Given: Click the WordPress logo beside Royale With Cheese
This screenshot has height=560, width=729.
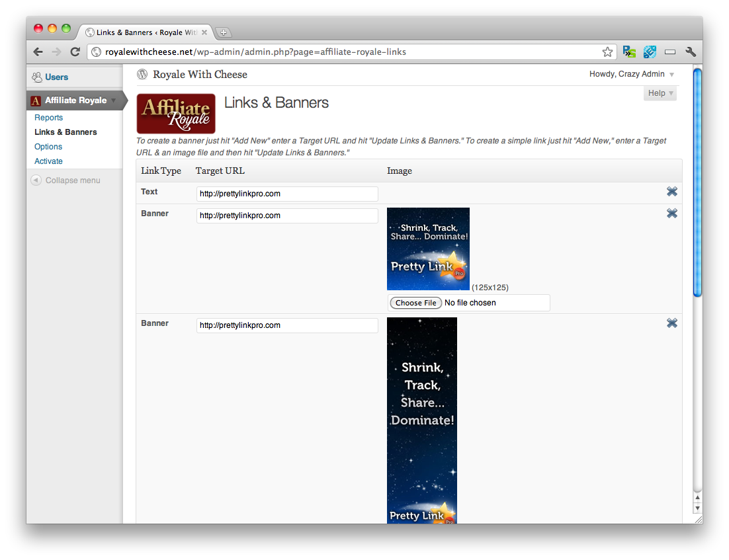Looking at the screenshot, I should point(142,74).
